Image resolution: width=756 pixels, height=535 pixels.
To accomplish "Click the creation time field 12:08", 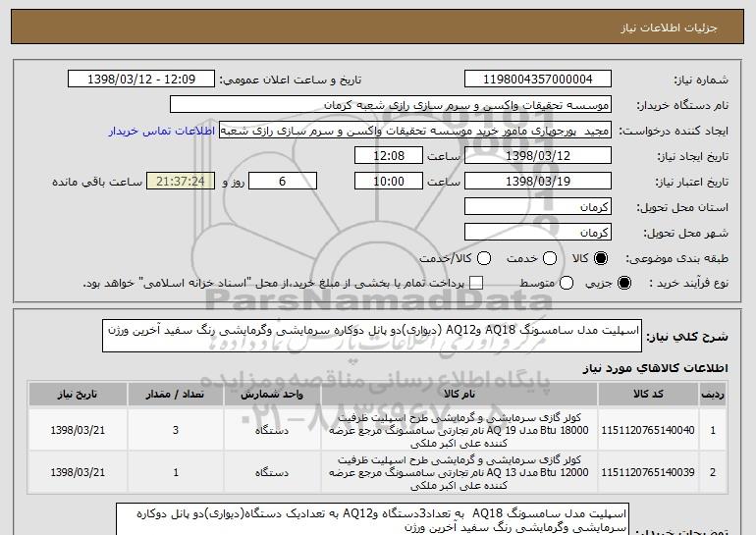I will 389,156.
